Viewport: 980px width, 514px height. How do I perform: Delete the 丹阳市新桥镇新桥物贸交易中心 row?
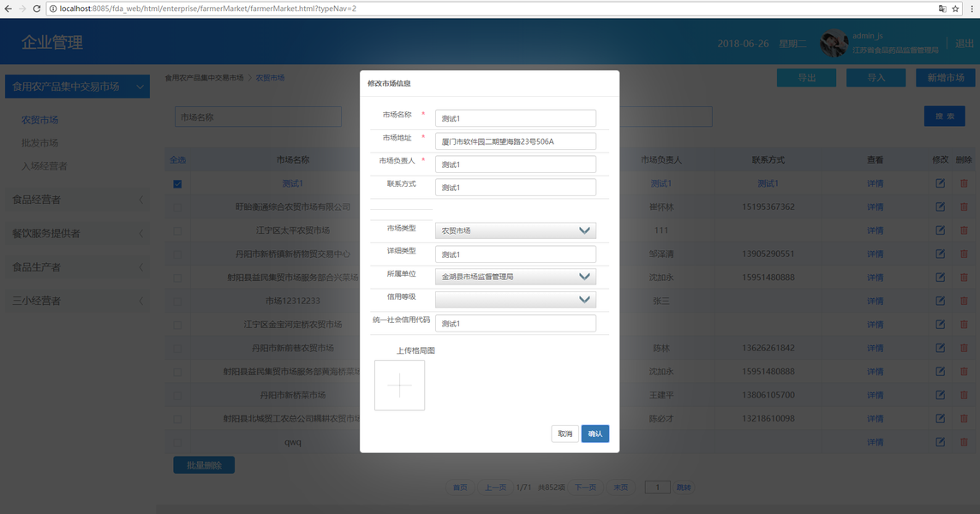click(964, 254)
